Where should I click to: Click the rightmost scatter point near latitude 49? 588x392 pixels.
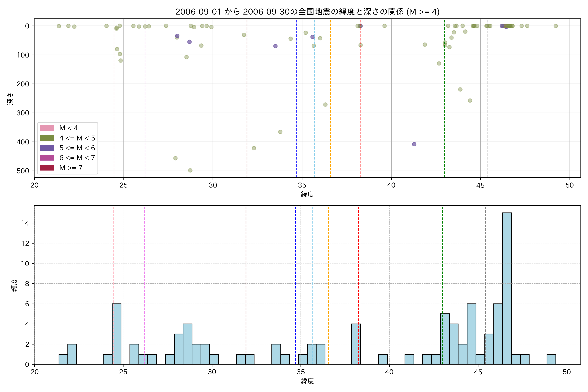pyautogui.click(x=556, y=26)
